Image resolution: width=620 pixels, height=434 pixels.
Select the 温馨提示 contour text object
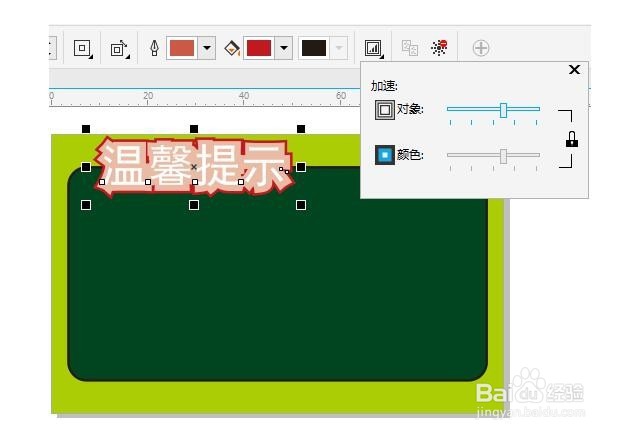click(194, 167)
